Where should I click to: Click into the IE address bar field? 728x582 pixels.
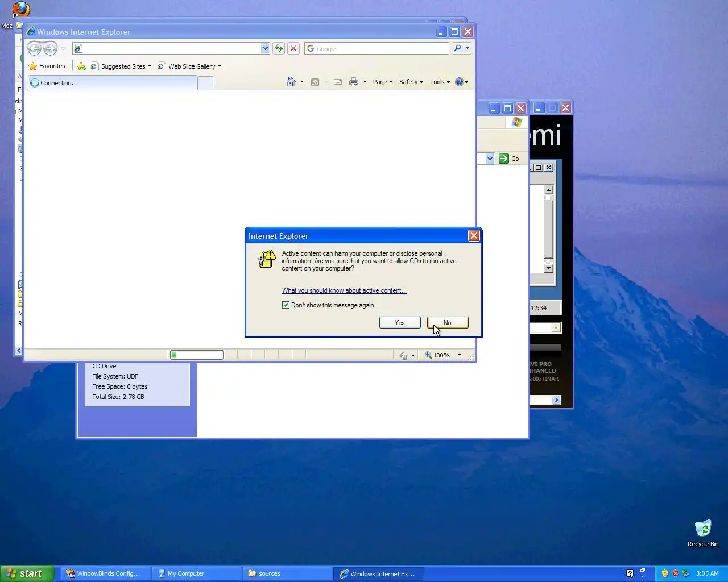(x=171, y=48)
